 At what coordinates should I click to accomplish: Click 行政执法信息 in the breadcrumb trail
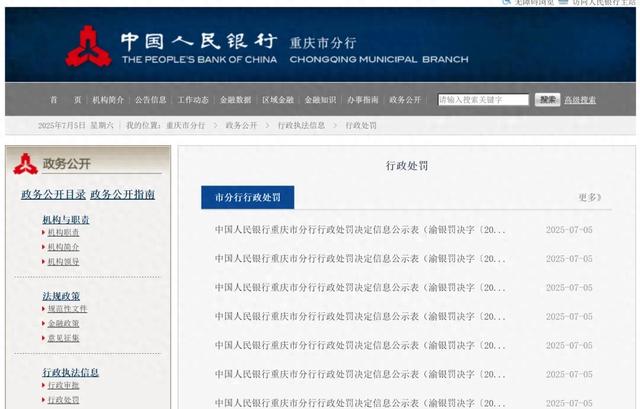301,125
